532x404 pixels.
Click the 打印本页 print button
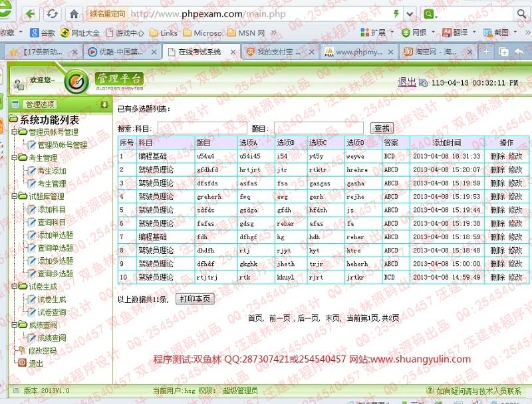pos(195,298)
